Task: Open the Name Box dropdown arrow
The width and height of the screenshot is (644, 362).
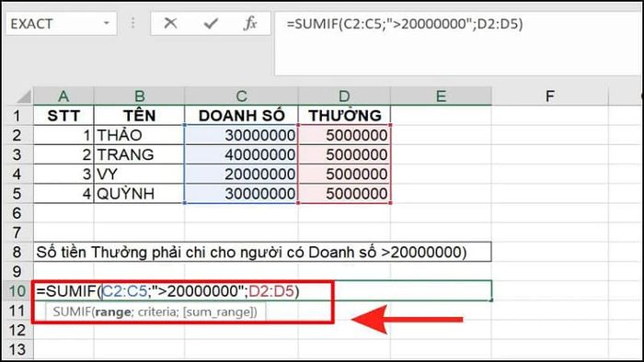Action: pos(107,23)
